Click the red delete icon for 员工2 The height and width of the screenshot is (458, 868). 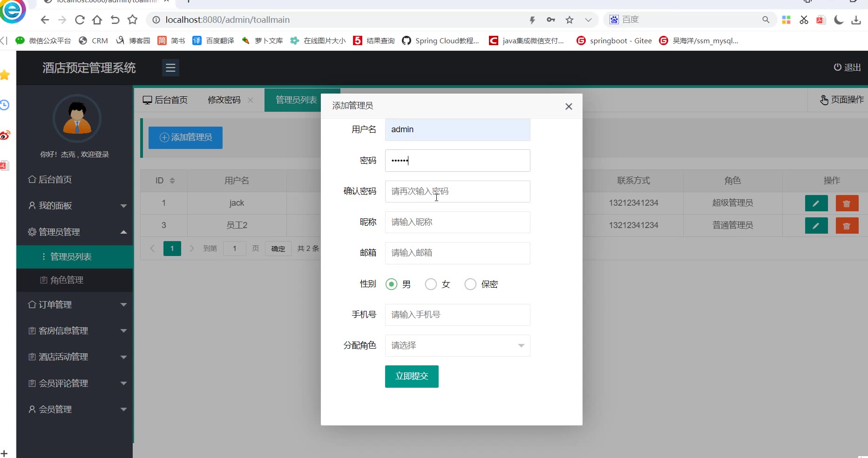tap(847, 226)
